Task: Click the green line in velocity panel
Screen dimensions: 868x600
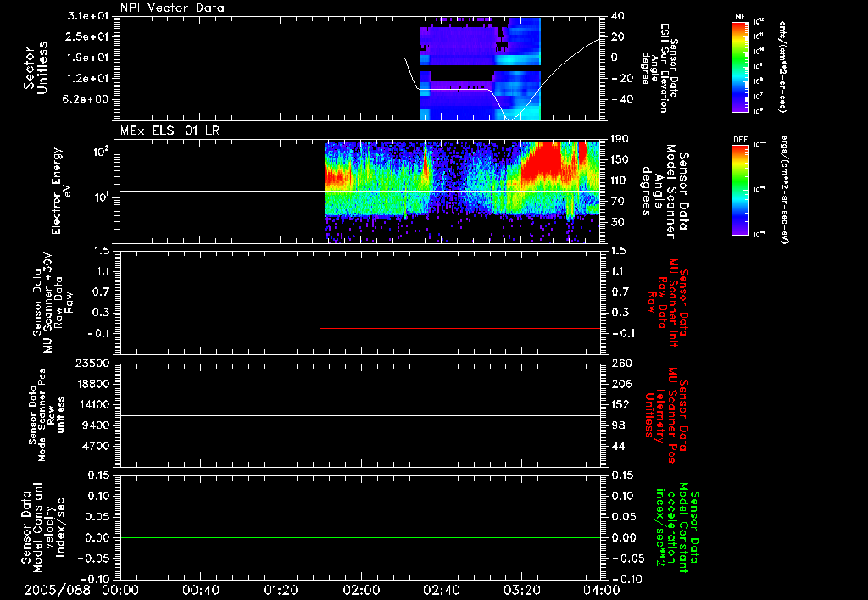Action: 359,537
